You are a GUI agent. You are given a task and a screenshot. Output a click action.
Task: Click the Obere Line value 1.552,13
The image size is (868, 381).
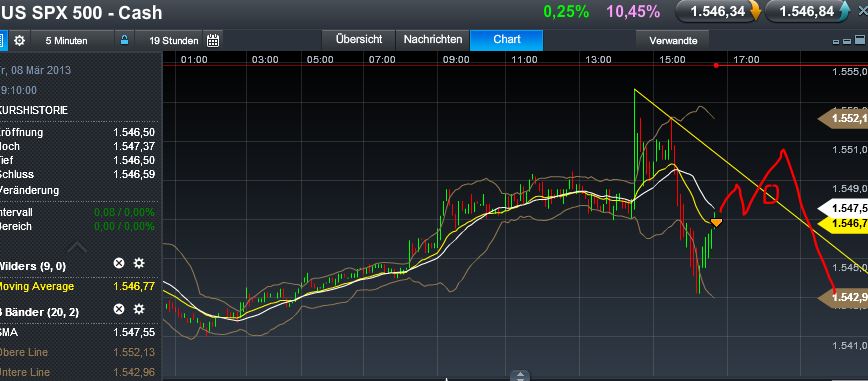point(134,352)
